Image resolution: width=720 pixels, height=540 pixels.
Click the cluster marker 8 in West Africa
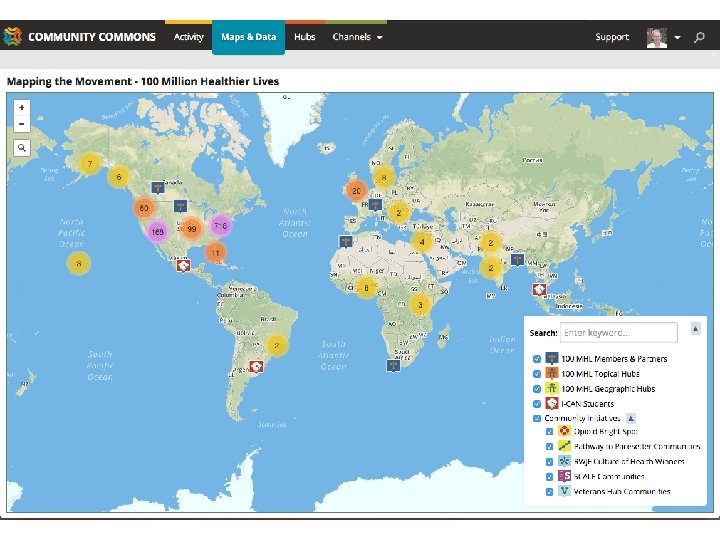(x=366, y=288)
